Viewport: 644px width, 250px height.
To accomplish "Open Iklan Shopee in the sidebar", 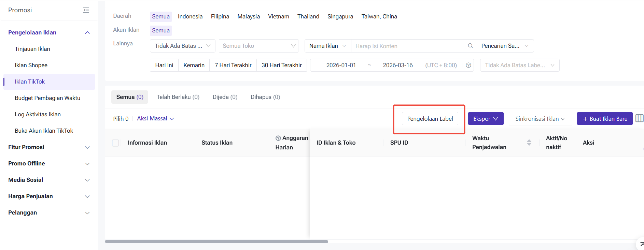I will (x=31, y=65).
